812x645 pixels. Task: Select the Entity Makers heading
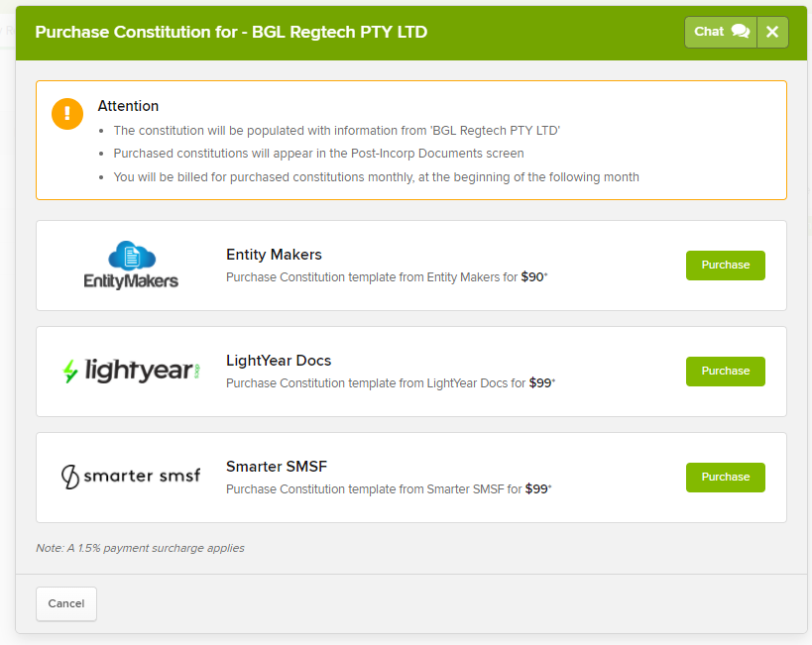coord(274,255)
